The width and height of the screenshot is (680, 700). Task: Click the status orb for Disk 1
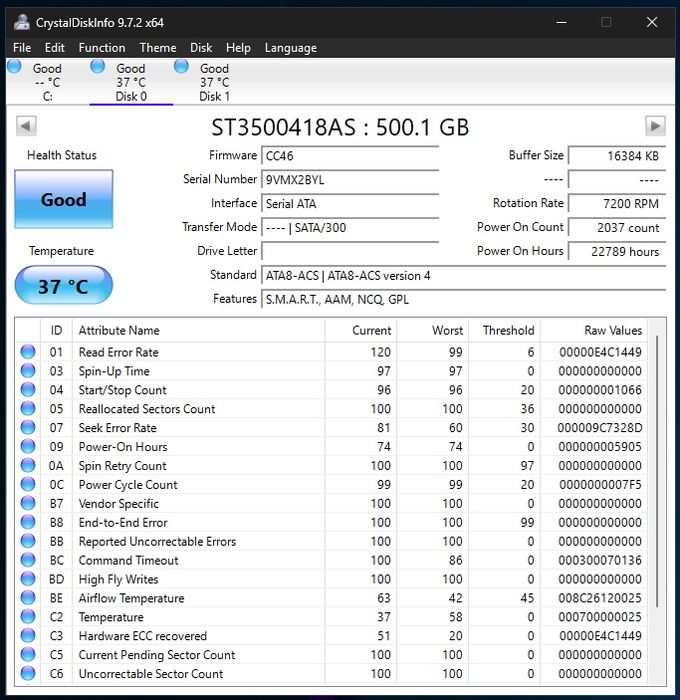(181, 67)
